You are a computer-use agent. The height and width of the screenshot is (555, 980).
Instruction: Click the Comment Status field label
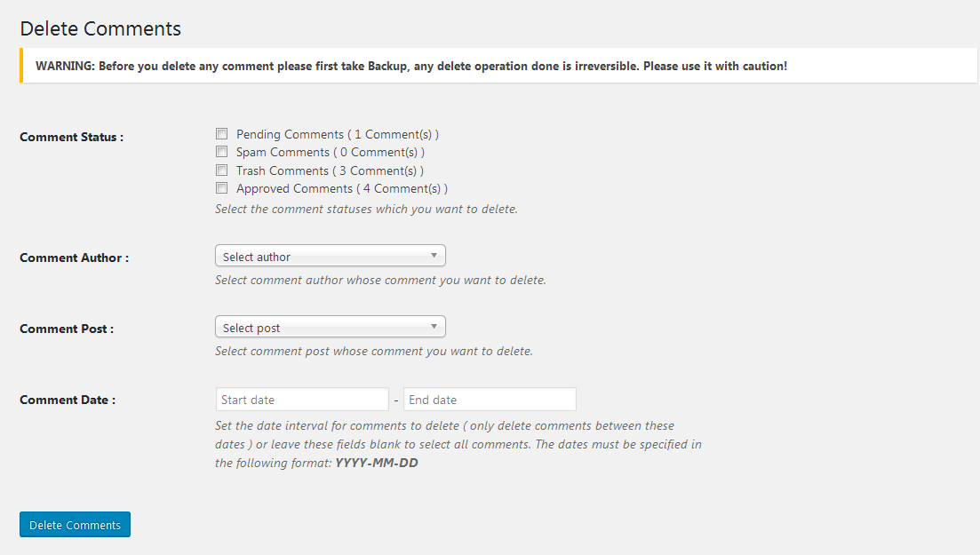(x=71, y=138)
